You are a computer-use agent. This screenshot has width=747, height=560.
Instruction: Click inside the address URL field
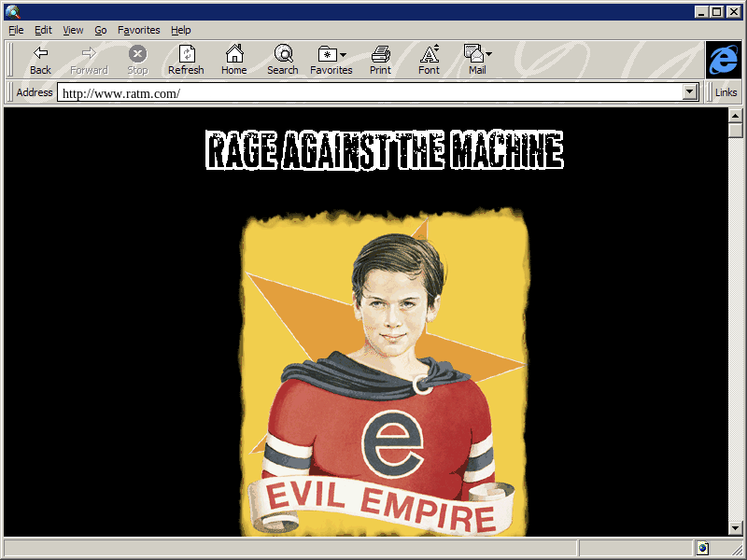pyautogui.click(x=373, y=93)
